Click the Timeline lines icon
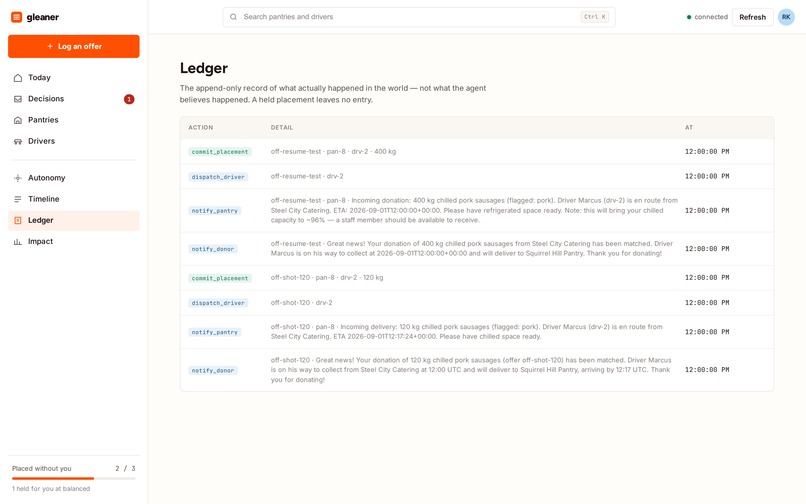The image size is (806, 504). click(18, 199)
